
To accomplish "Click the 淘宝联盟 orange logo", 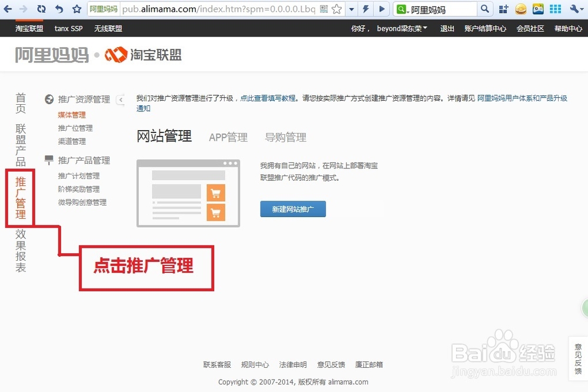I will pos(143,55).
